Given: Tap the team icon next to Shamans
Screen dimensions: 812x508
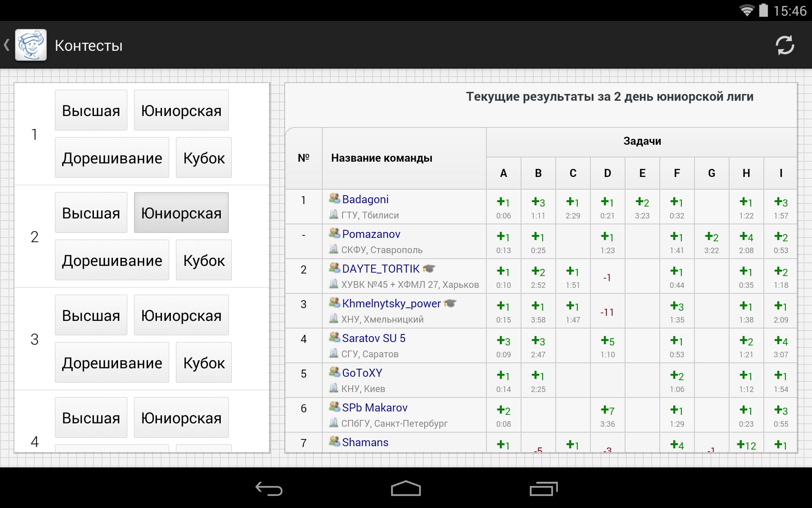Looking at the screenshot, I should pyautogui.click(x=335, y=442).
